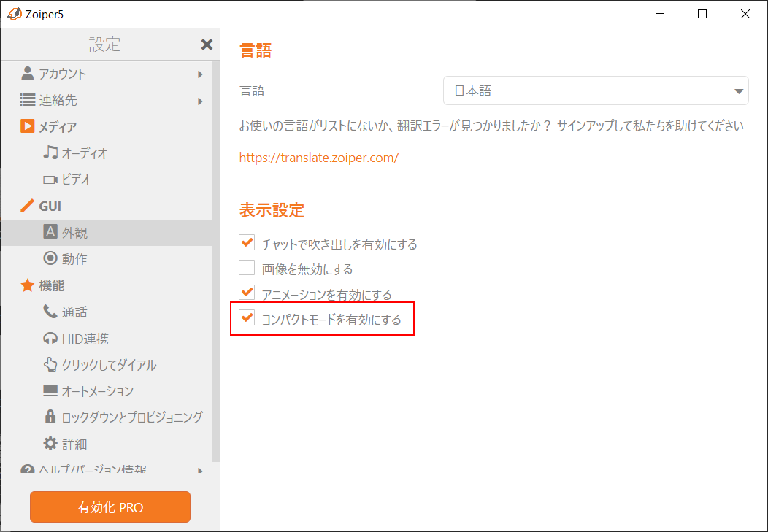Uncheck チャットで吹き出しを有効にする checkbox
This screenshot has height=532, width=768.
click(x=247, y=243)
